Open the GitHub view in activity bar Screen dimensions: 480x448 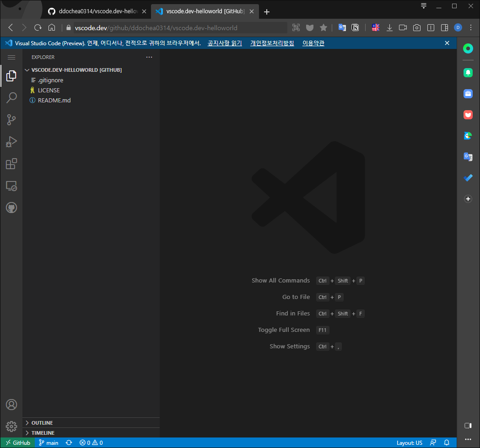[11, 208]
